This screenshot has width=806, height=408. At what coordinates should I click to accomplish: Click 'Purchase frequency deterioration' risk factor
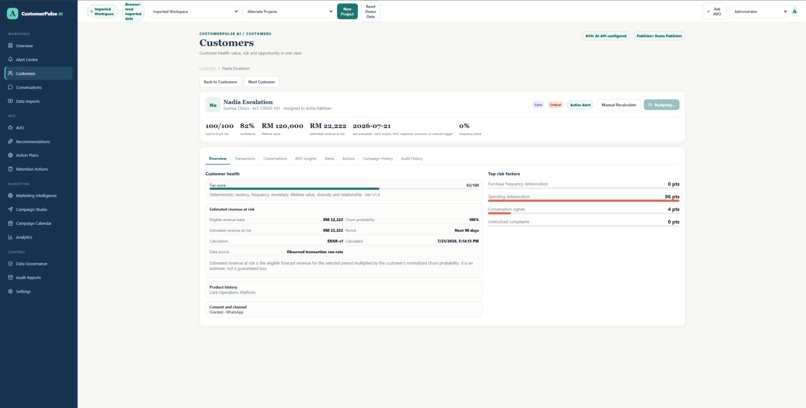click(x=518, y=184)
